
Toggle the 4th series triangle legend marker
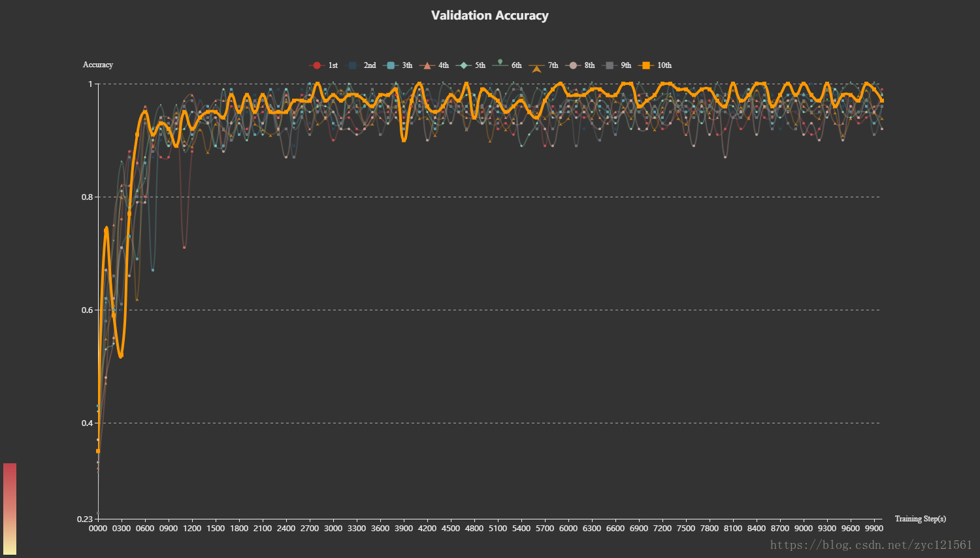click(427, 65)
